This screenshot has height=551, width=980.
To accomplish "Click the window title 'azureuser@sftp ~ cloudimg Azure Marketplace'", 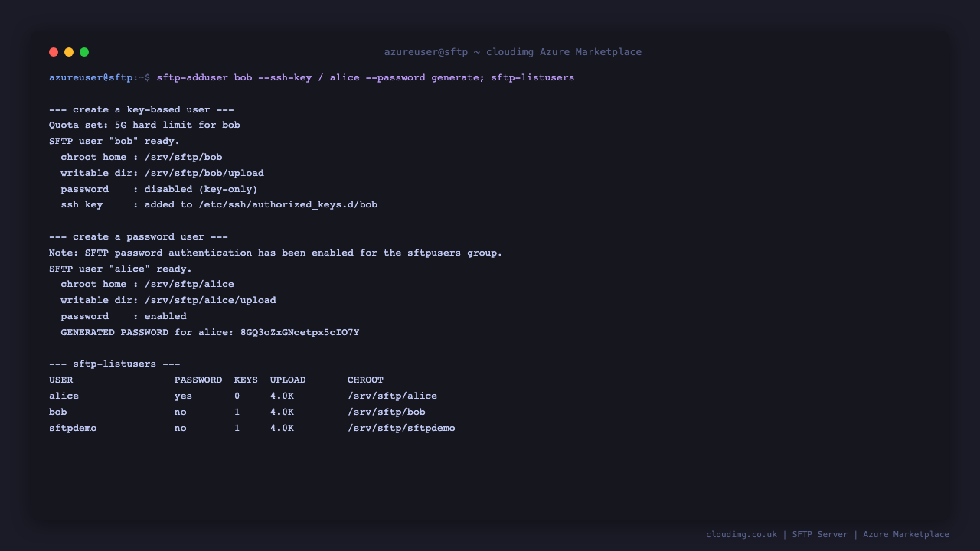I will point(513,52).
